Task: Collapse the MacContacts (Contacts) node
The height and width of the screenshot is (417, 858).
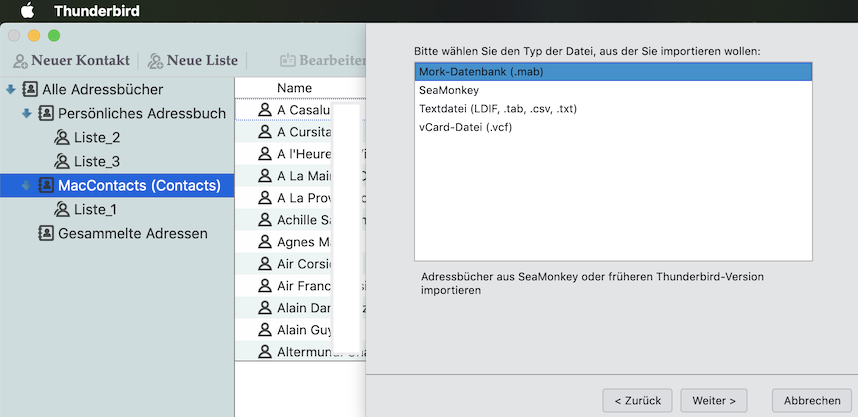Action: [x=27, y=185]
